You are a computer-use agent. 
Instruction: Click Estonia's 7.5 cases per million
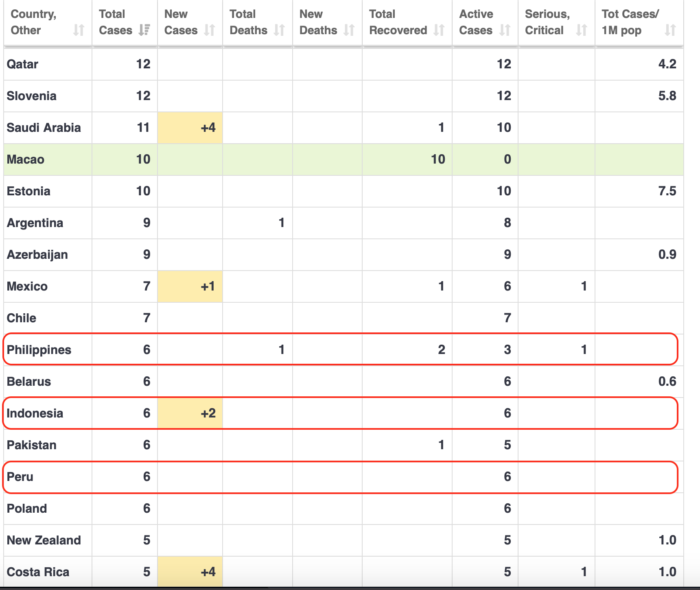coord(667,191)
